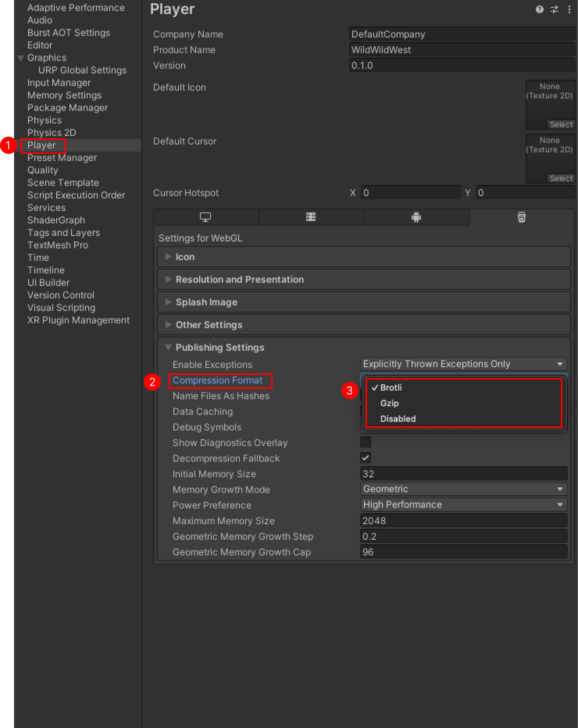Viewport: 578px width, 728px height.
Task: Select the WebGL HTML5 platform tab
Action: [522, 217]
